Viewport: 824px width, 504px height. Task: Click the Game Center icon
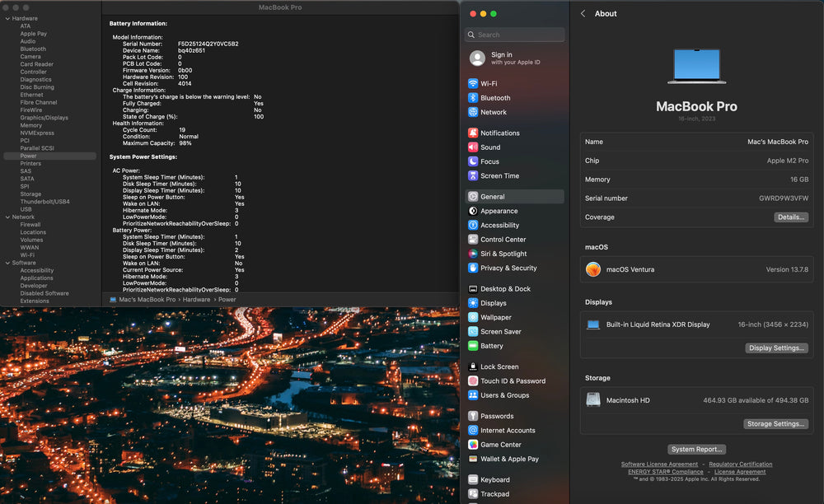473,445
